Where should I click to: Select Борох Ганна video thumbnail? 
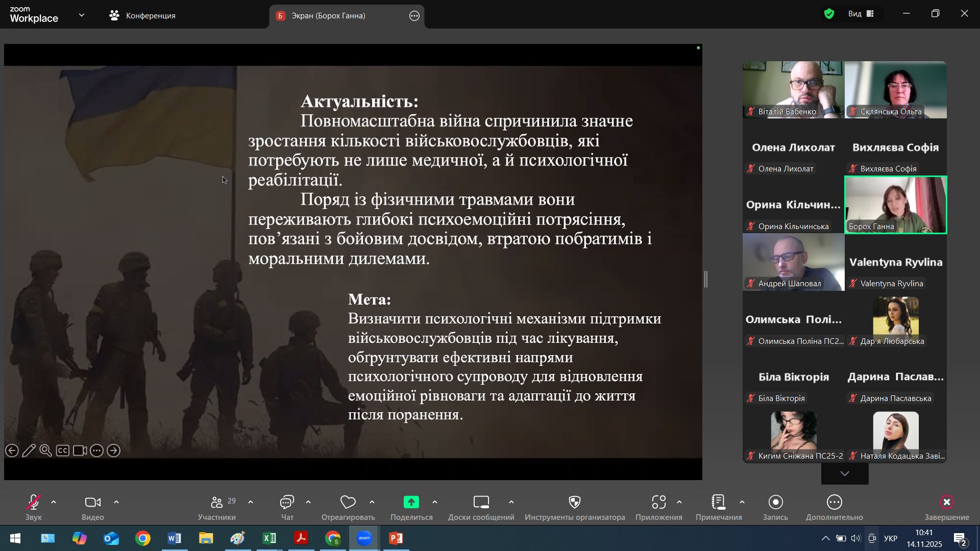pos(896,205)
